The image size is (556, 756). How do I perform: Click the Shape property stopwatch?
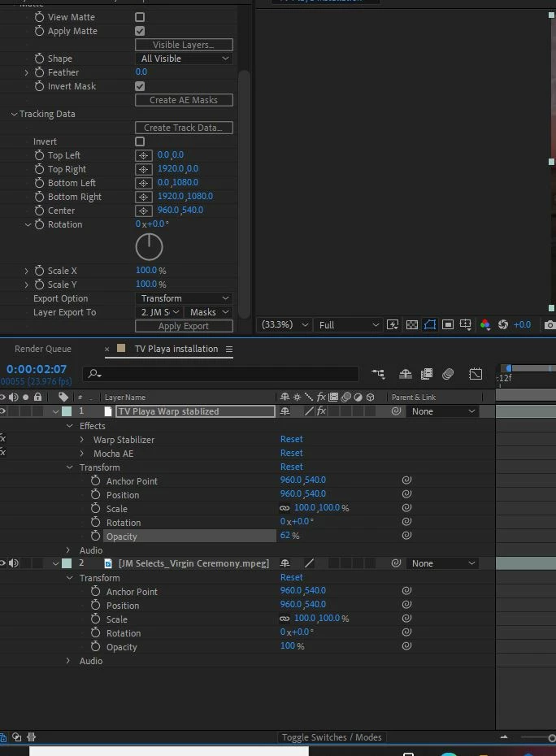point(40,59)
